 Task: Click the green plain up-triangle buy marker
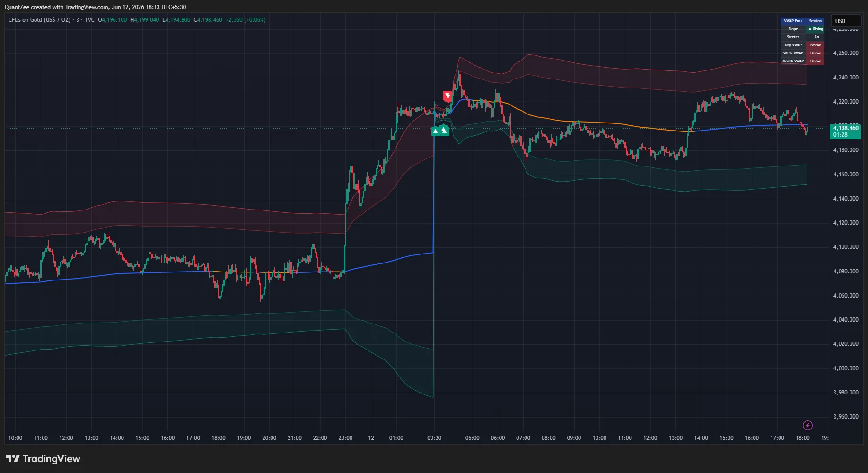click(x=435, y=131)
